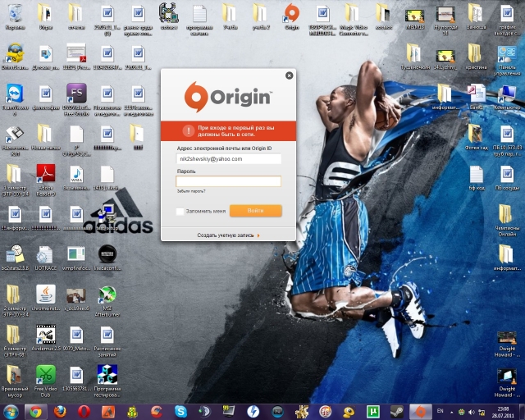This screenshot has height=420, width=525.
Task: Select the Учеба folder
Action: (x=230, y=16)
